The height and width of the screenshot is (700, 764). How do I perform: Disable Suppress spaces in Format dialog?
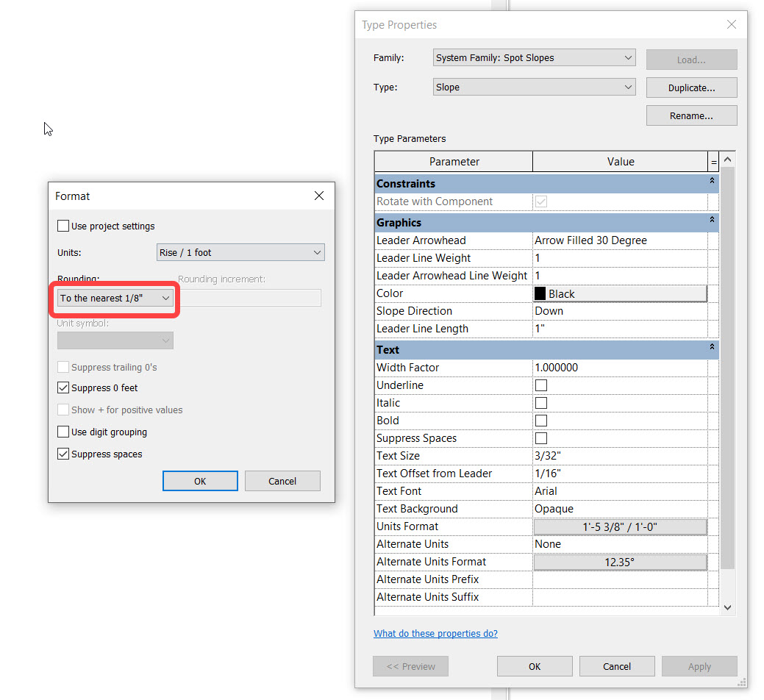pyautogui.click(x=63, y=454)
